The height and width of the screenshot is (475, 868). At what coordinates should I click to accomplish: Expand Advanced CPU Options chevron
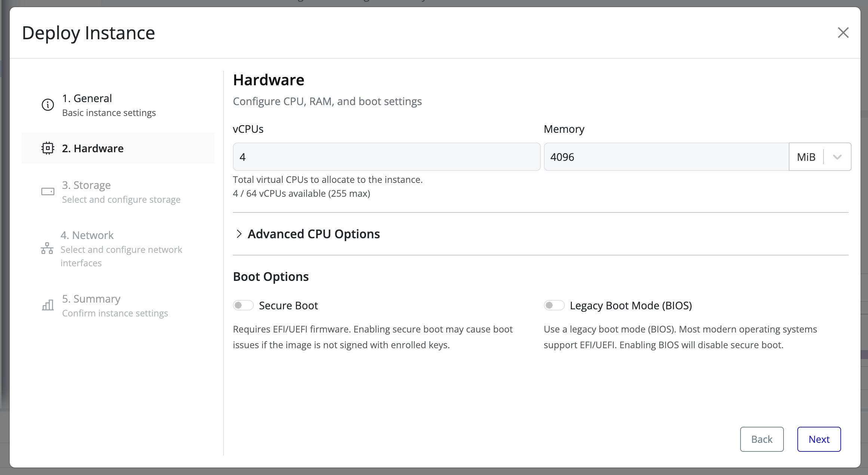239,234
